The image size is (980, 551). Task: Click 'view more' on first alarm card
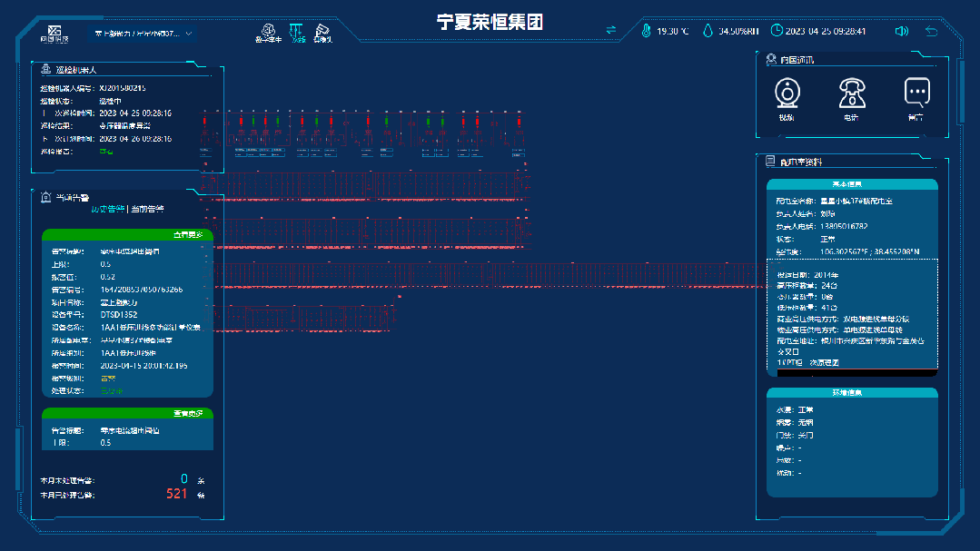(188, 235)
